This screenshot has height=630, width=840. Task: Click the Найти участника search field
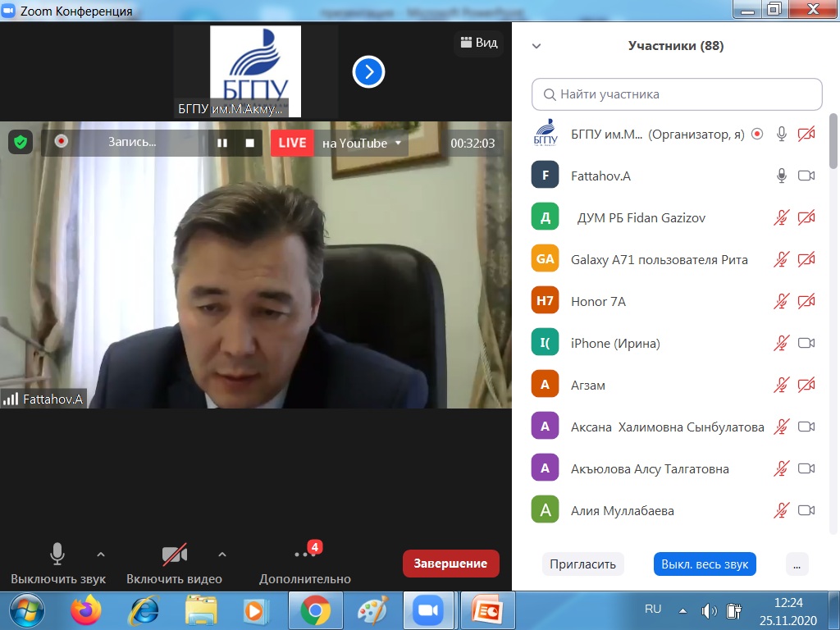point(677,94)
